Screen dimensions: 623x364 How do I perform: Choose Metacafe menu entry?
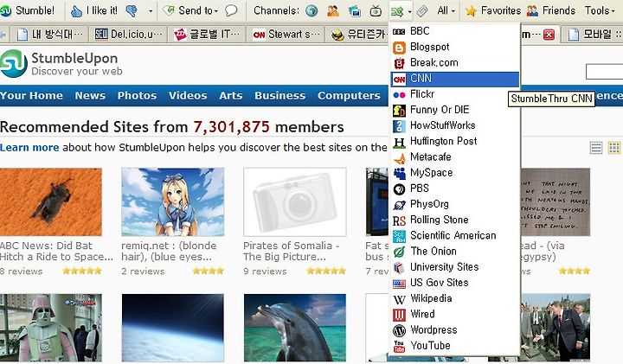click(x=455, y=157)
